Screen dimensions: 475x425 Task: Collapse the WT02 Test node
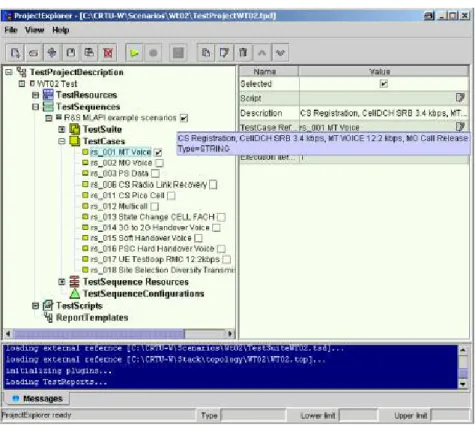click(x=22, y=83)
